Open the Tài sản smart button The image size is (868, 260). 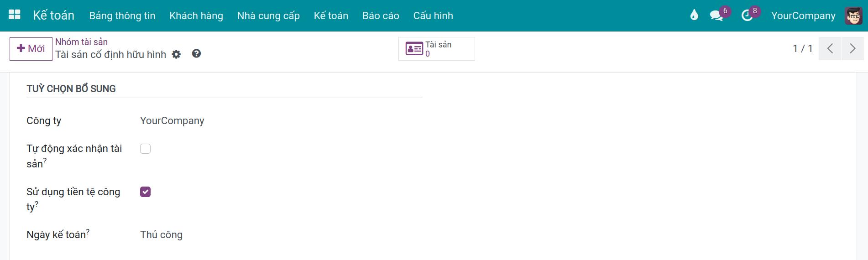click(436, 49)
